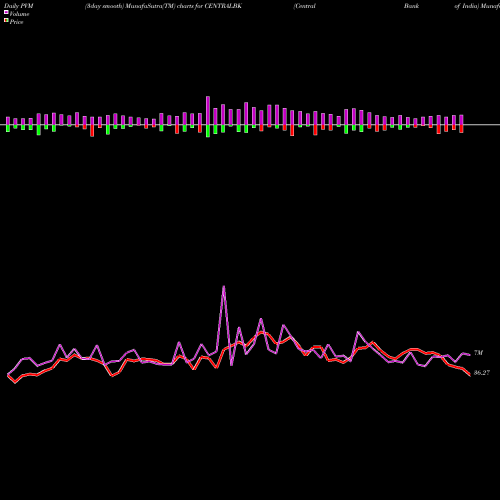Click the CENTRALBK chart title text
500x500 pixels.
(x=163, y=6)
